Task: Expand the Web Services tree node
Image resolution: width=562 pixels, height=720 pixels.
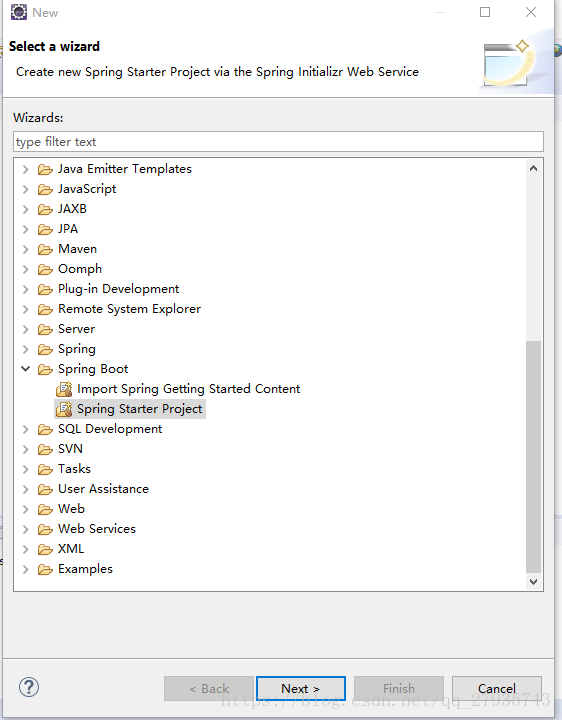Action: point(26,529)
